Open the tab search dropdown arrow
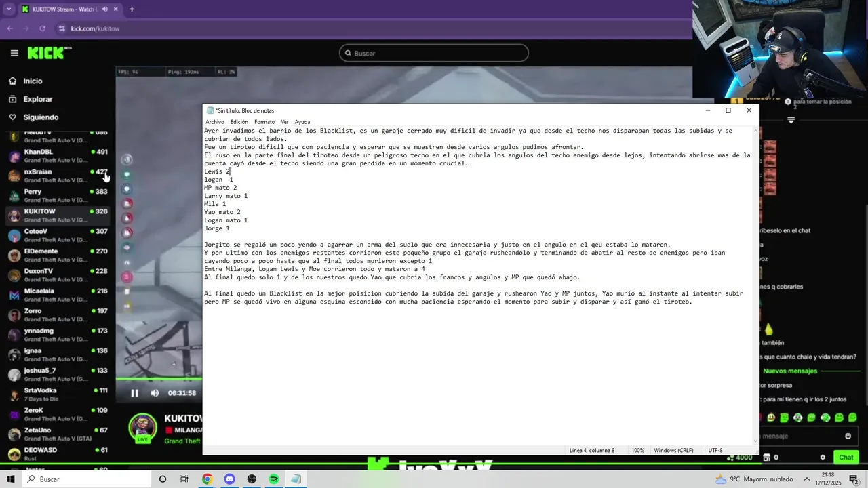The image size is (868, 488). pos(9,9)
